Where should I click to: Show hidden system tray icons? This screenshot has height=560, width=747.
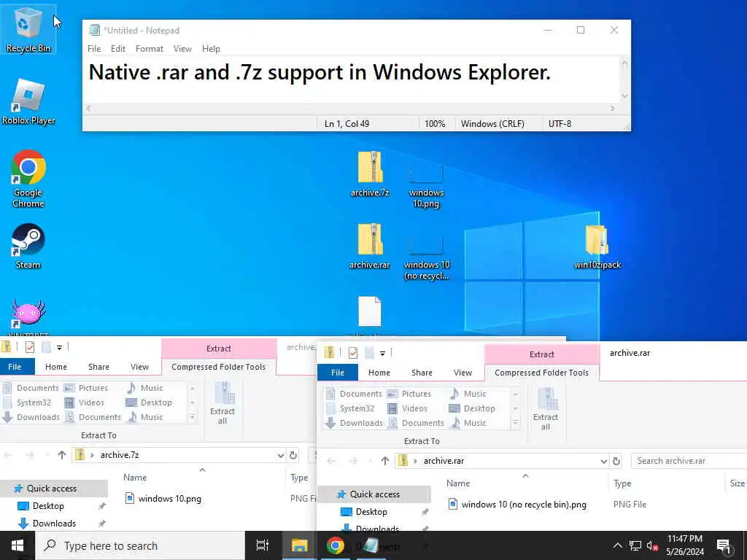[617, 545]
